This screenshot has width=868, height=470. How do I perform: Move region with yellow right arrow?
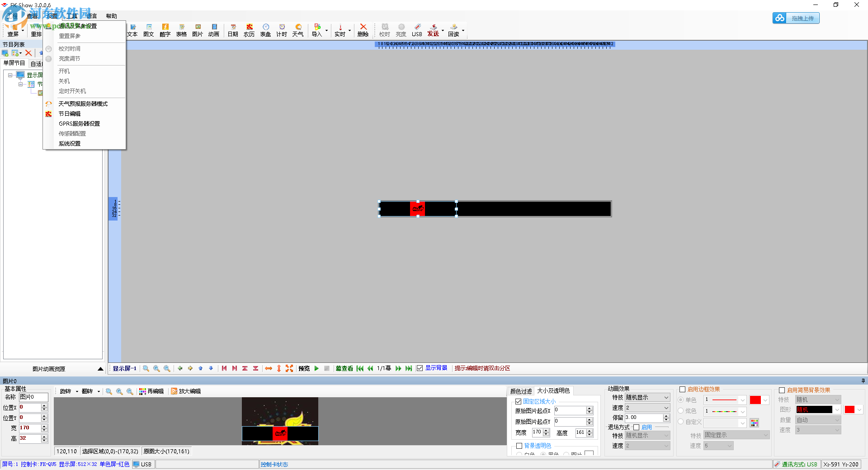pos(190,368)
